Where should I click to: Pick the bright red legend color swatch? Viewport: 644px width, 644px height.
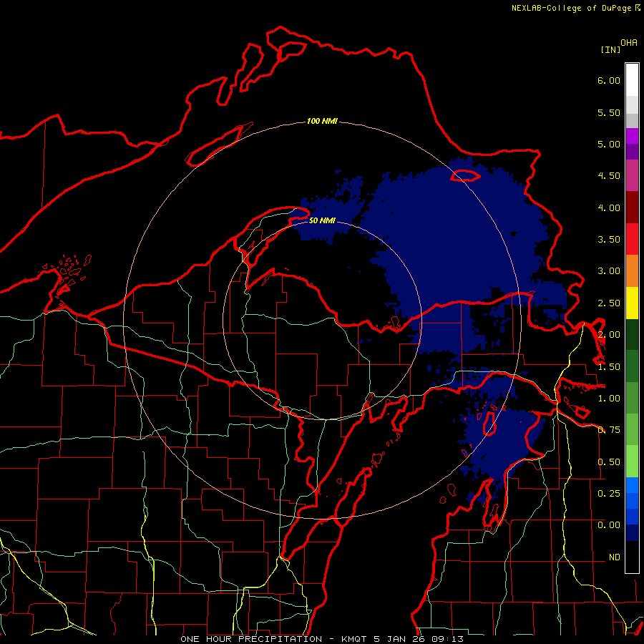(x=632, y=240)
